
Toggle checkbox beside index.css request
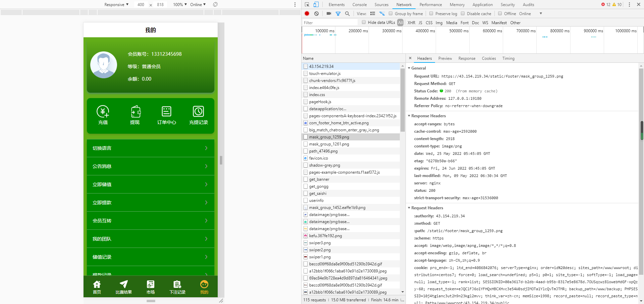[306, 94]
